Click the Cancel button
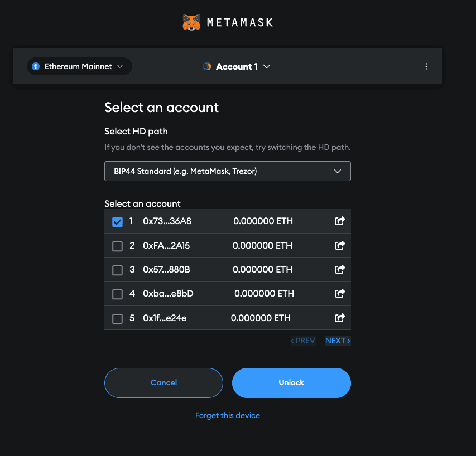The image size is (476, 456). (x=164, y=382)
